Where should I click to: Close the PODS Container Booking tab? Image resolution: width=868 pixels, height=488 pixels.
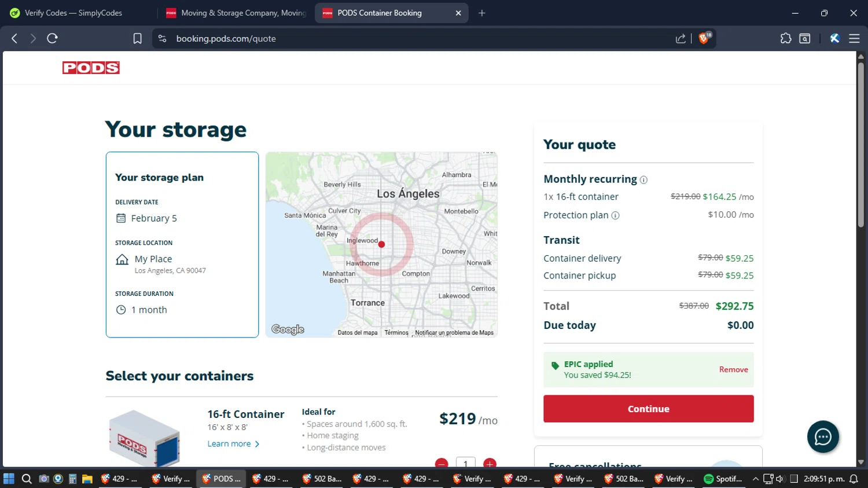pos(458,13)
